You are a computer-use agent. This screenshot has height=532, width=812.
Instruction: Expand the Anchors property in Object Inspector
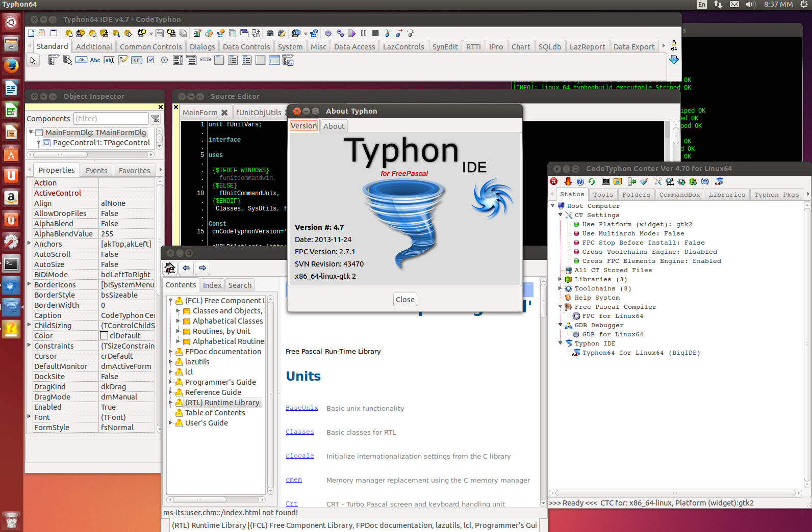click(x=29, y=243)
